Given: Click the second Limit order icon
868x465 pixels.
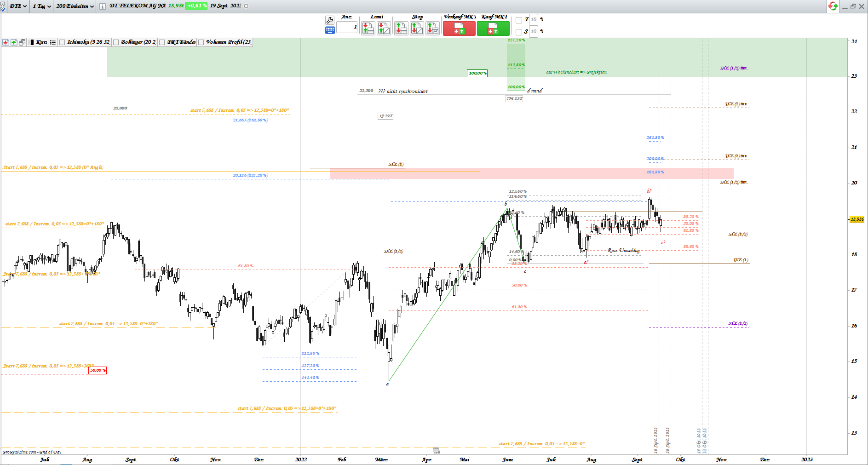Looking at the screenshot, I should coord(384,29).
